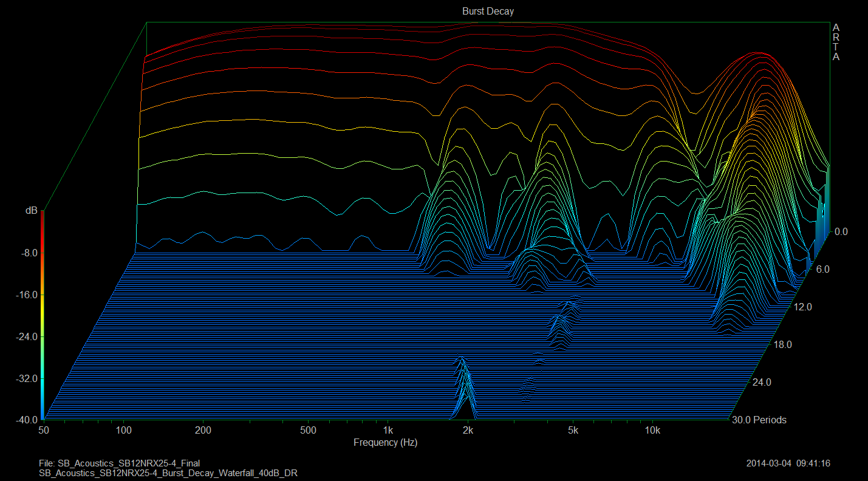Click the 12.0 periods axis label
Image resolution: width=868 pixels, height=481 pixels.
[x=803, y=307]
